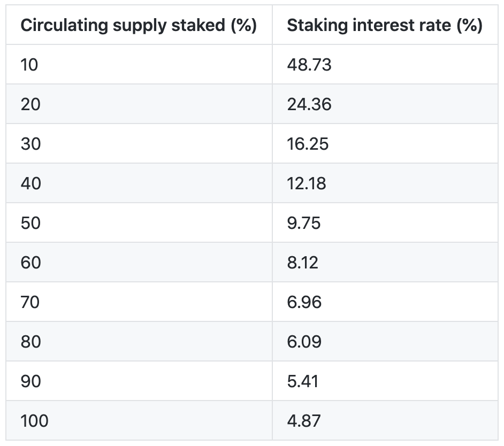Click the 'Circulating supply staked (%)' column header
Image resolution: width=504 pixels, height=446 pixels.
[138, 26]
